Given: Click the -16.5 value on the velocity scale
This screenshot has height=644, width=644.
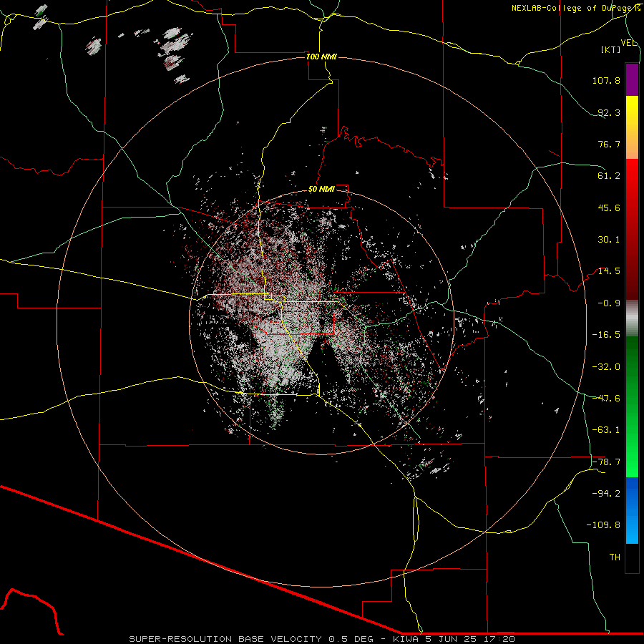Looking at the screenshot, I should tap(606, 335).
